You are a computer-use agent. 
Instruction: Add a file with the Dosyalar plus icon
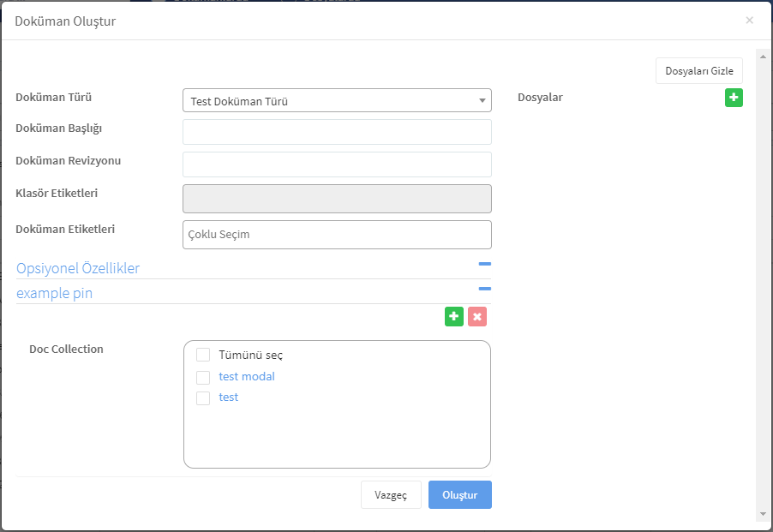coord(734,98)
